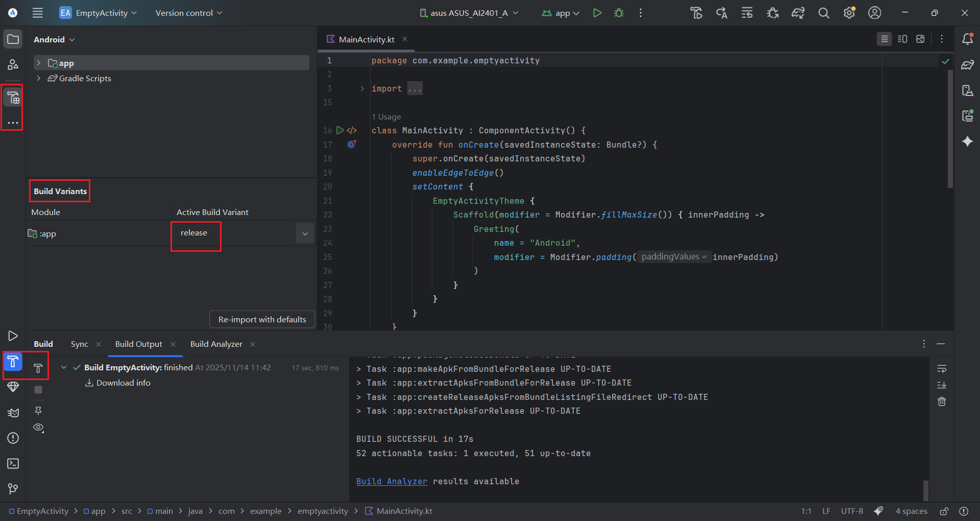Screen dimensions: 980x521
Task: Open the Gradle tool window
Action: point(968,64)
